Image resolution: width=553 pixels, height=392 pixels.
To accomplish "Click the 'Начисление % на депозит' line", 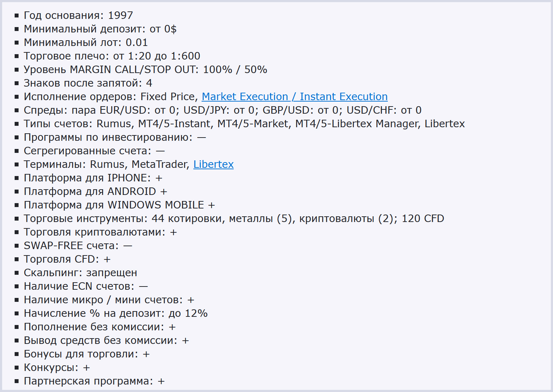I will (x=116, y=313).
